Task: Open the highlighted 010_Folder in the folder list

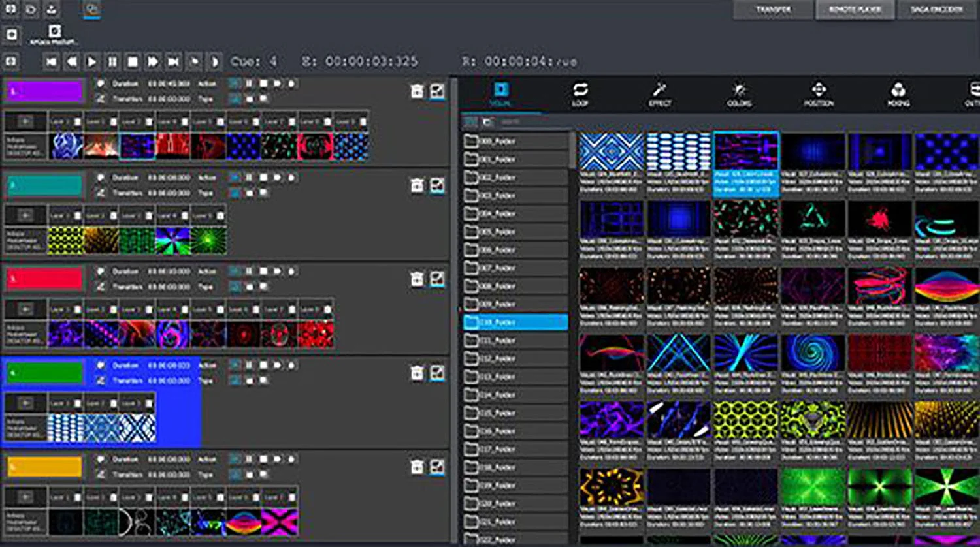Action: coord(515,322)
